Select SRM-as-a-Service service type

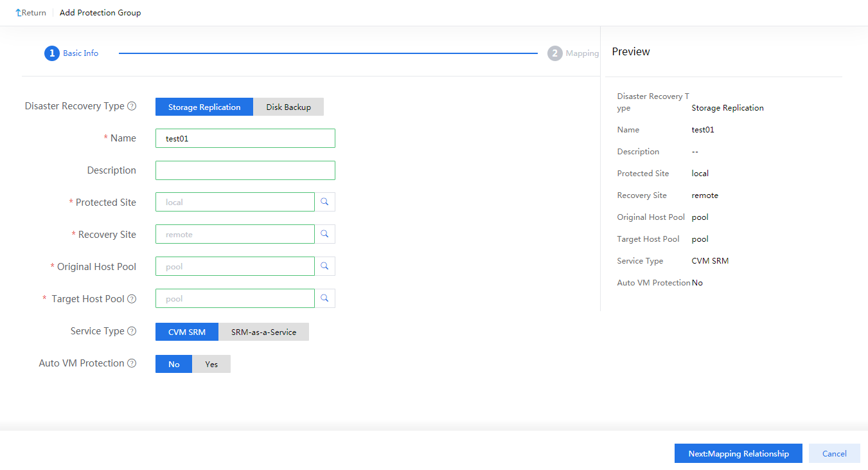(x=264, y=332)
